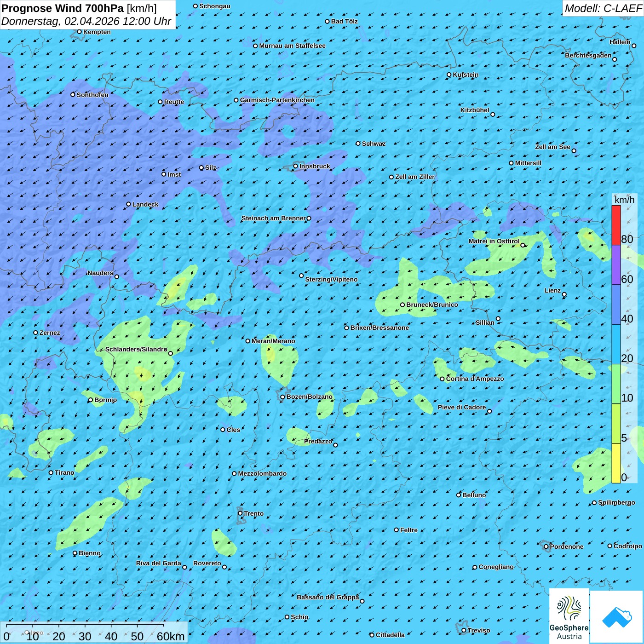Click the 'Conegliano' label
Image resolution: width=644 pixels, height=644 pixels.
[496, 567]
